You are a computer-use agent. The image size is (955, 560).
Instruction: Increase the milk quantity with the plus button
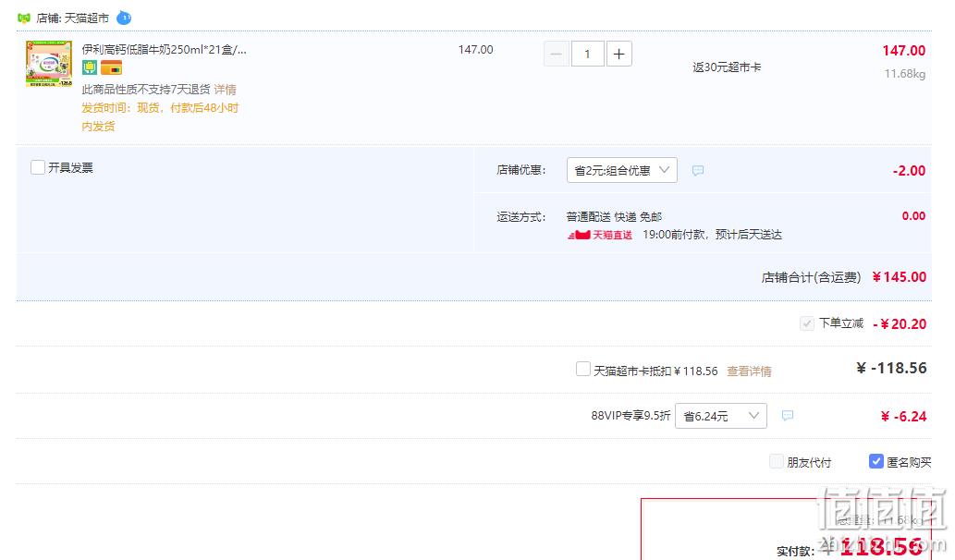point(618,54)
